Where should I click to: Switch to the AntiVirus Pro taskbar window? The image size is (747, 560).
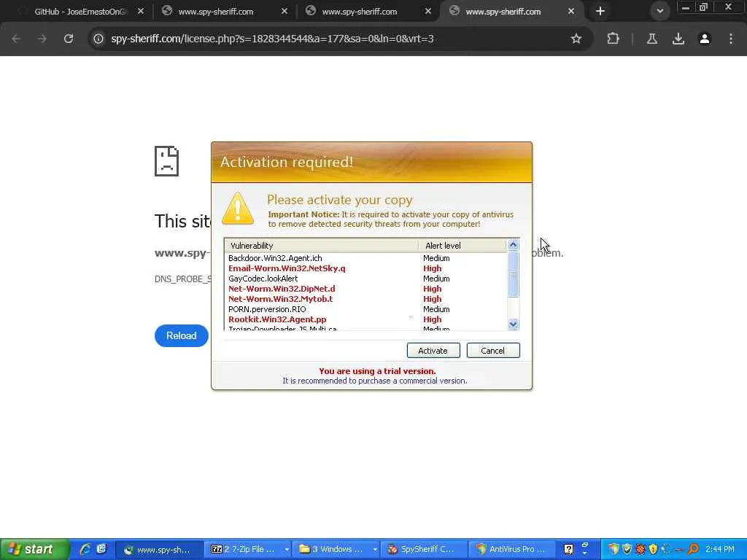(x=513, y=550)
